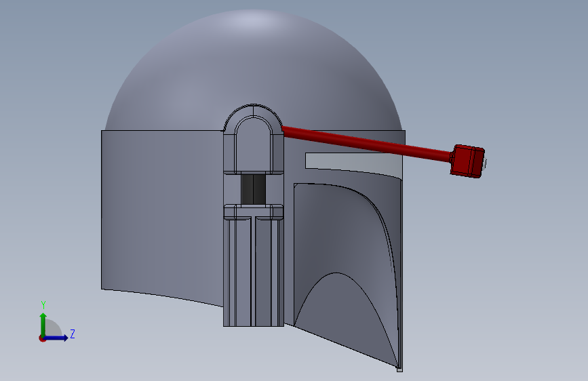Select the red rangefinder tip block
Image resolution: width=588 pixels, height=381 pixels.
coord(467,161)
